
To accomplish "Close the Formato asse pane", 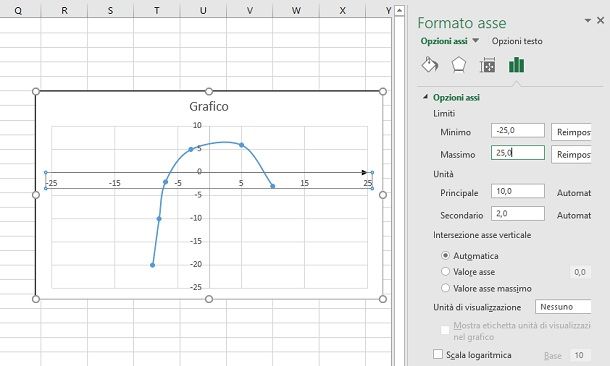I will pos(601,21).
